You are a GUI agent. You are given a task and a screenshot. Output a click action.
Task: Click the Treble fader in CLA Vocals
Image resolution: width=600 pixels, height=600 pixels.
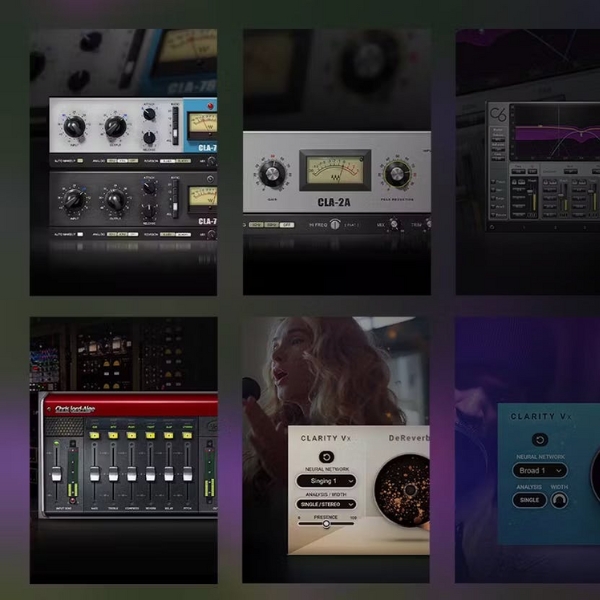coord(113,473)
